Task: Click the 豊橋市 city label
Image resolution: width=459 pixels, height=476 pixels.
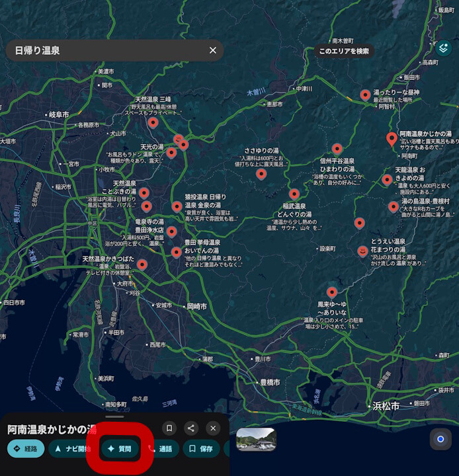Action: pos(270,383)
